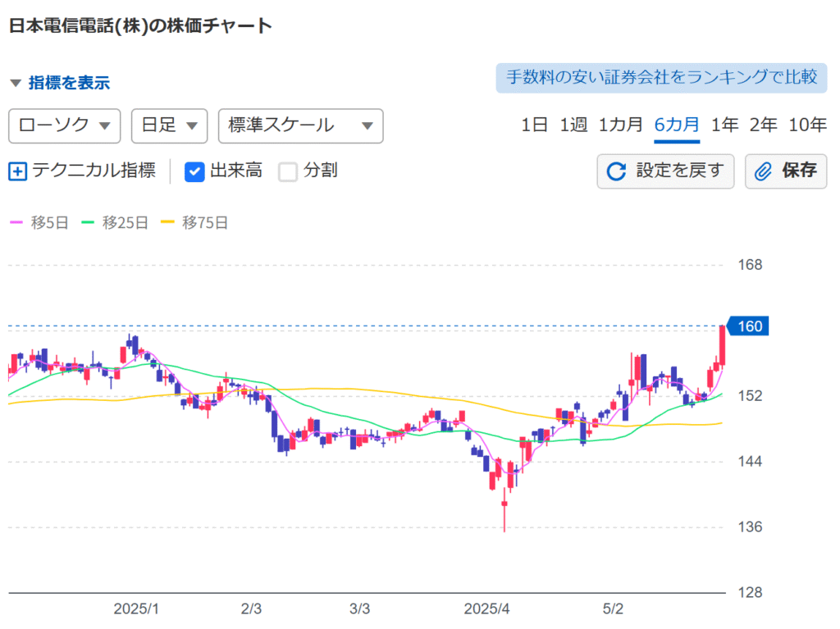
Task: Click the 設定を戻す button
Action: pos(665,171)
